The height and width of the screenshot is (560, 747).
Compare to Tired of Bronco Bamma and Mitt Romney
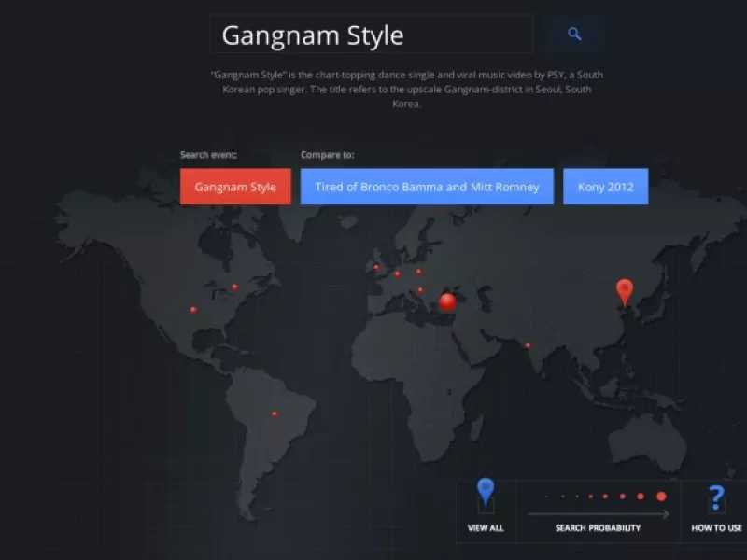tap(427, 187)
